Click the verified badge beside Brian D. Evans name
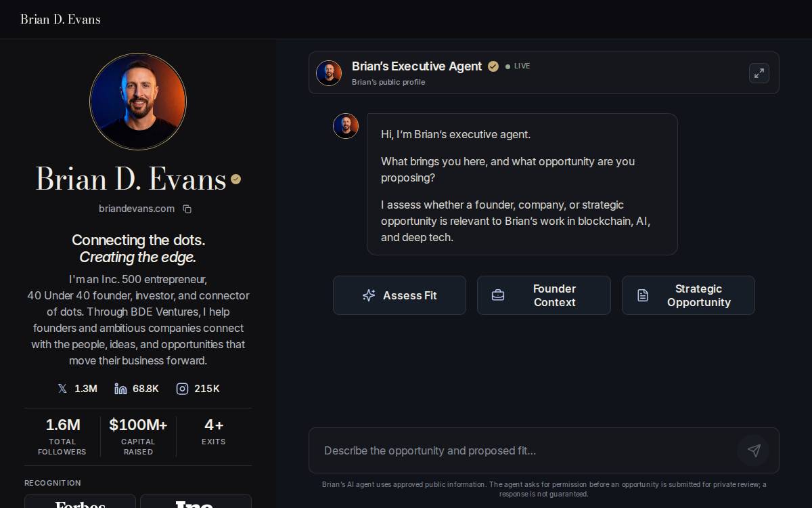This screenshot has width=812, height=508. [x=235, y=179]
